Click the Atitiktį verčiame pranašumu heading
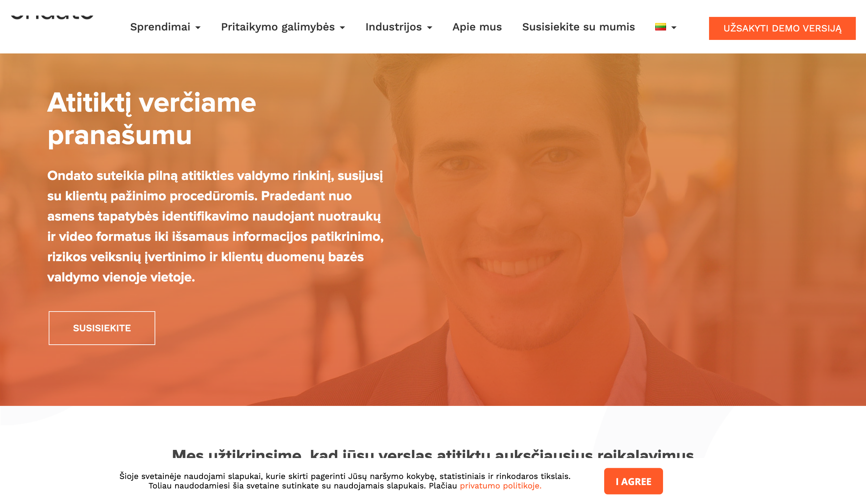866x504 pixels. [152, 118]
